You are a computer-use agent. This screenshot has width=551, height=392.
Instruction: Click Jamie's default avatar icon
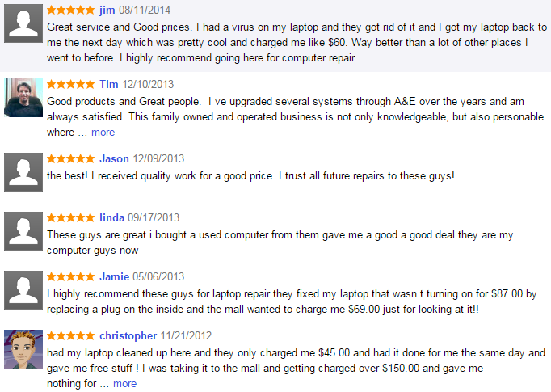pyautogui.click(x=23, y=290)
